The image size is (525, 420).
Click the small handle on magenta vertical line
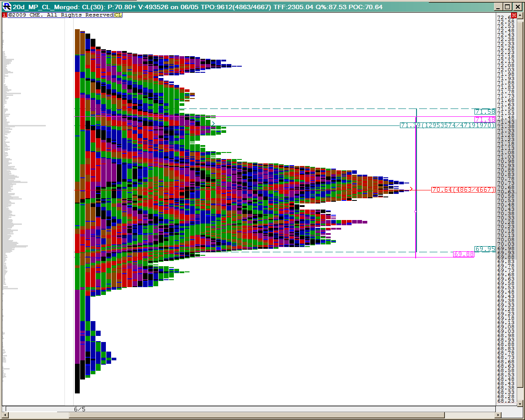pyautogui.click(x=415, y=212)
